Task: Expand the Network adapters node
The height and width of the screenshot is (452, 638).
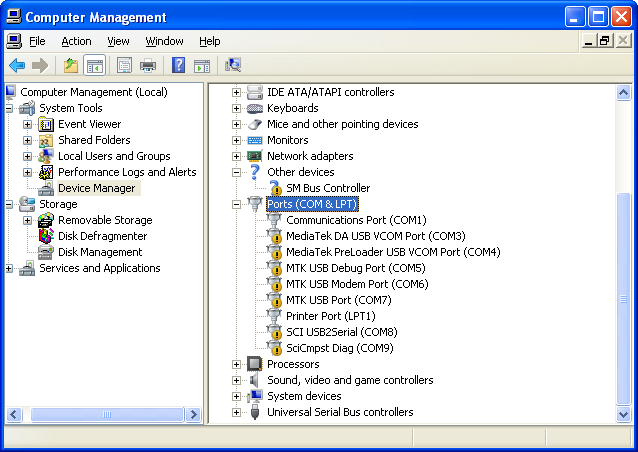Action: [237, 156]
